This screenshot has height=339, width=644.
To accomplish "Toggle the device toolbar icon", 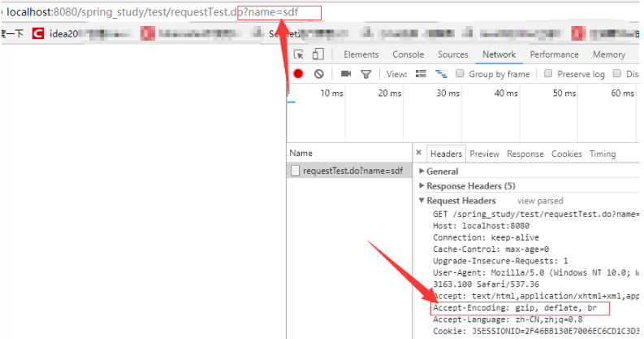I will pos(318,54).
